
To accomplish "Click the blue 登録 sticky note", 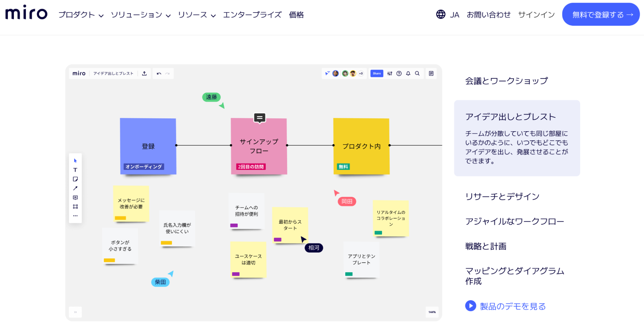I will (x=148, y=146).
